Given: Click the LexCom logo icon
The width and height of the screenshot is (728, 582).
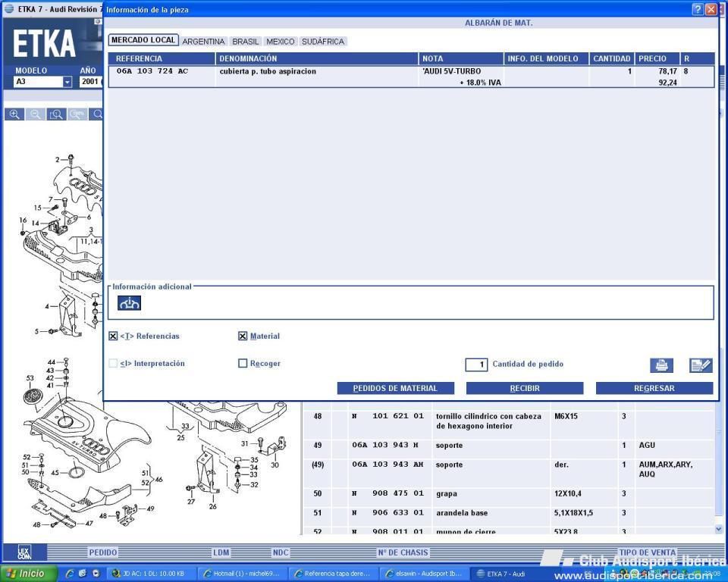Looking at the screenshot, I should pyautogui.click(x=24, y=552).
